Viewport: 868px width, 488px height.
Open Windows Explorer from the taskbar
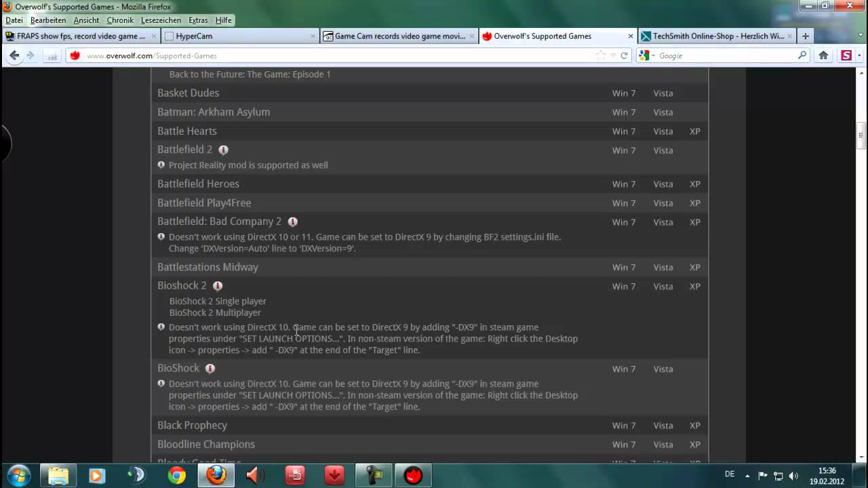point(58,475)
